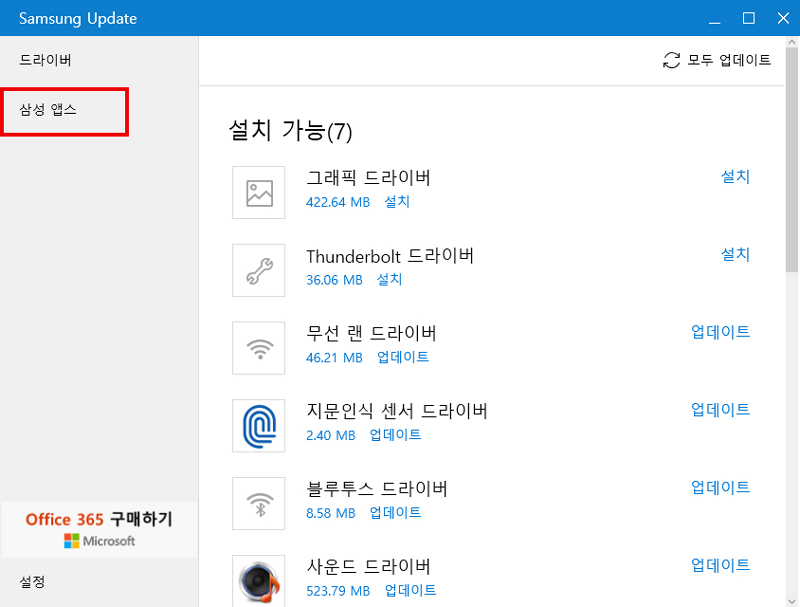Click the 사운드 드라이버 title text
Image resolution: width=800 pixels, height=607 pixels.
click(368, 567)
